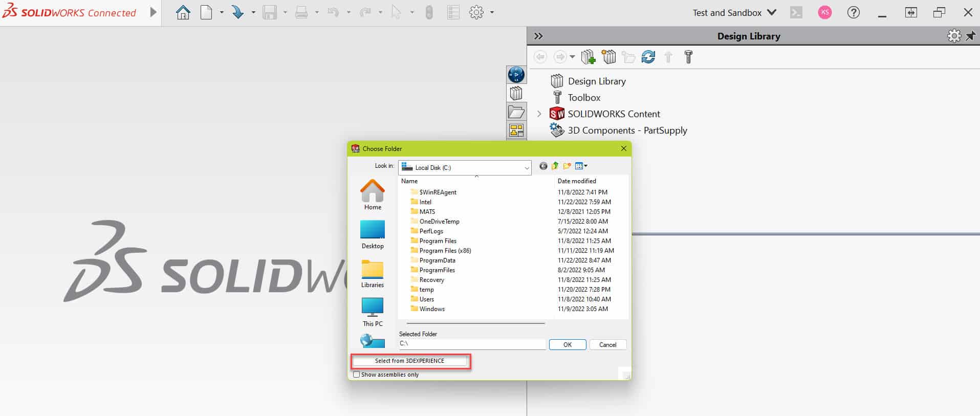Click OK in Choose Folder dialog
The image size is (980, 416).
click(568, 344)
